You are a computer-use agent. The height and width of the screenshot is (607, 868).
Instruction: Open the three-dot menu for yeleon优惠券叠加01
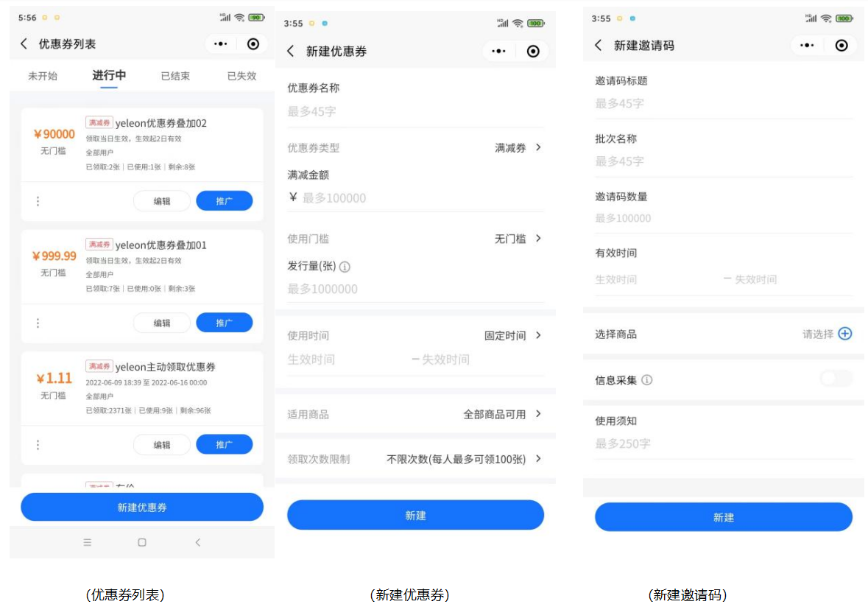click(x=38, y=323)
